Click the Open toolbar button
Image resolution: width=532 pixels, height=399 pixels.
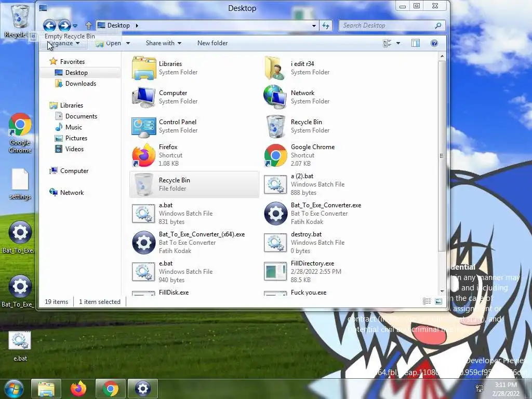[109, 43]
